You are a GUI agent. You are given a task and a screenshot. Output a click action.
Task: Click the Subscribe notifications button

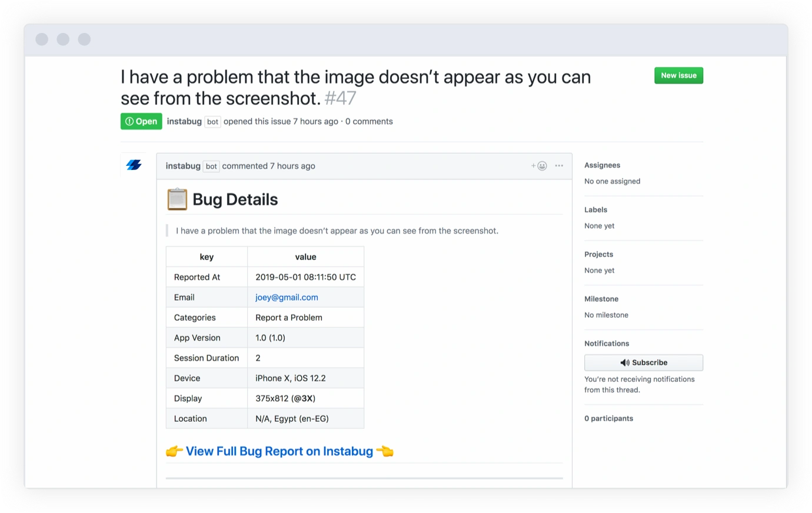(644, 362)
